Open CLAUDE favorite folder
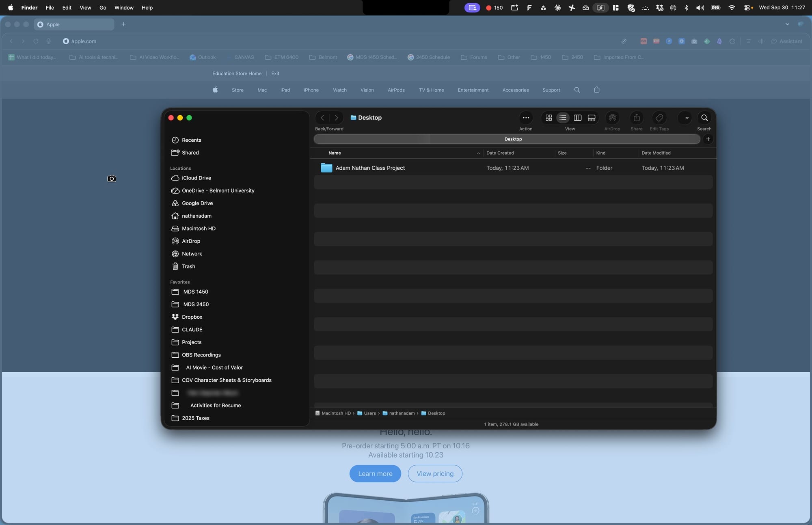 (192, 330)
